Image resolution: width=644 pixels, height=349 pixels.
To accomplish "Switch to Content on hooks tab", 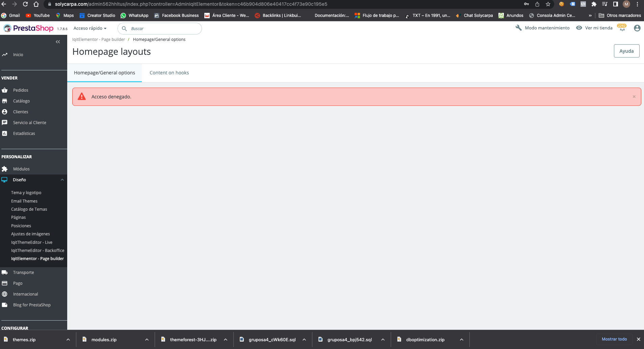I will 169,73.
